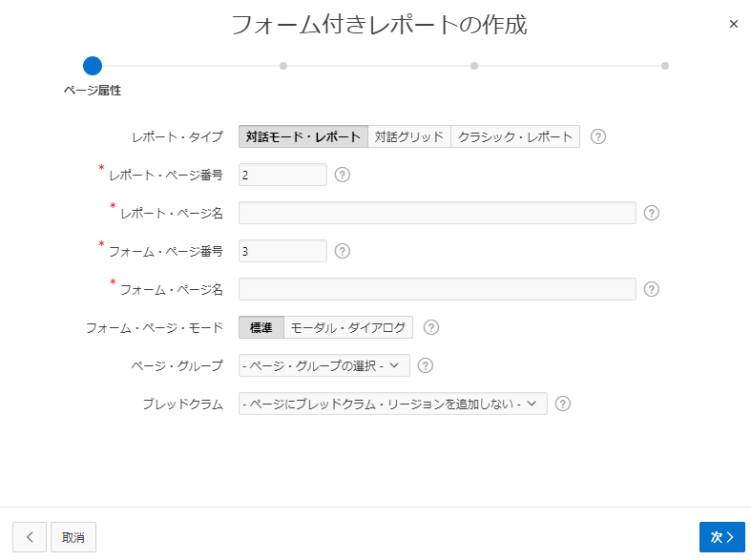The width and height of the screenshot is (751, 560).
Task: Click the active ページ属性 wizard step circle
Action: [93, 66]
